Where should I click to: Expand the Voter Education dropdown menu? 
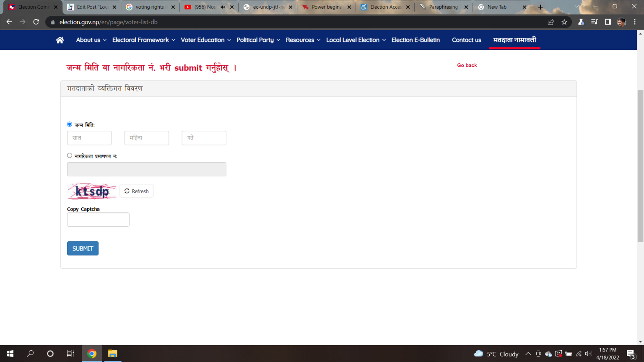click(x=203, y=40)
